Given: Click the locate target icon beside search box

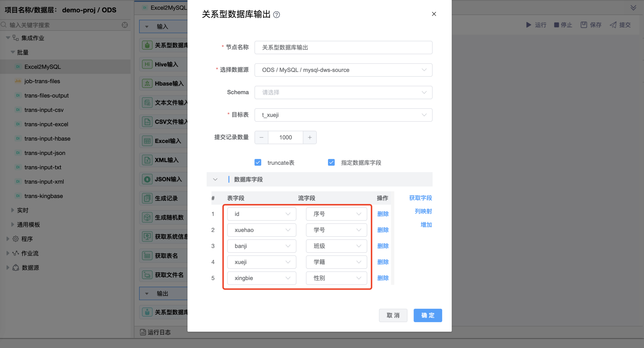Looking at the screenshot, I should coord(125,25).
